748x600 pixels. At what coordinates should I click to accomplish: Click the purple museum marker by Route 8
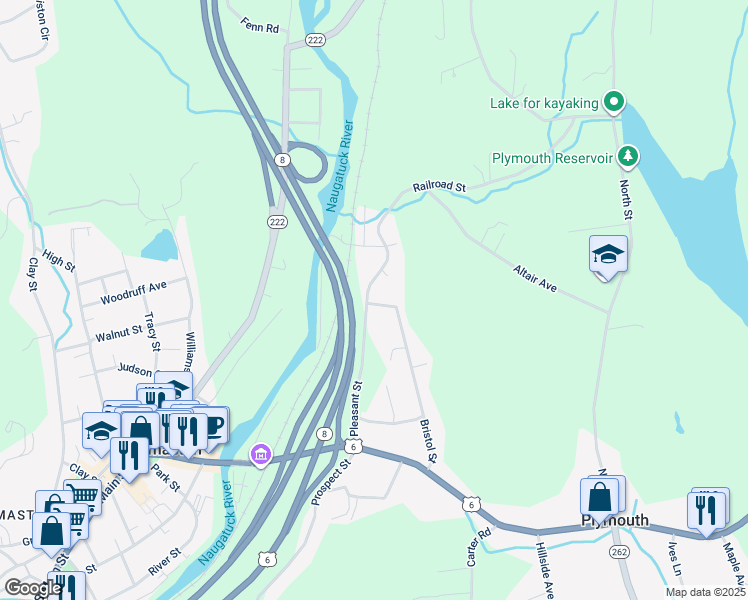261,455
